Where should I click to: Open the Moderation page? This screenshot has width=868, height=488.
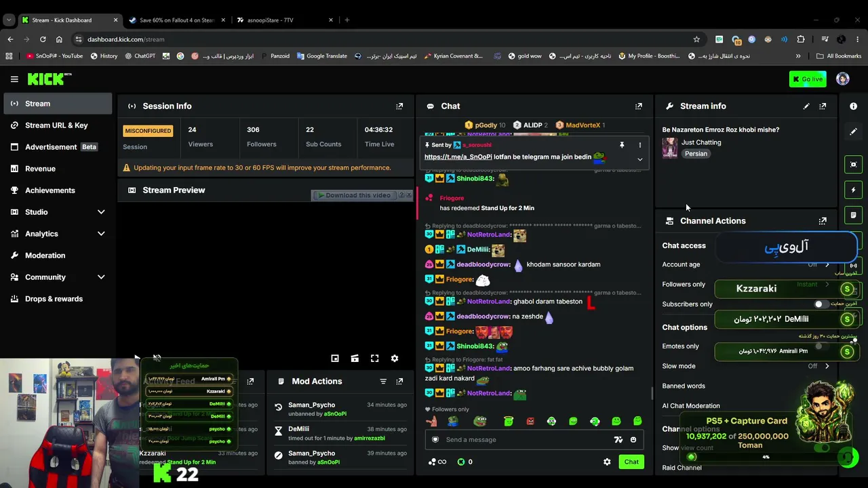58,256
